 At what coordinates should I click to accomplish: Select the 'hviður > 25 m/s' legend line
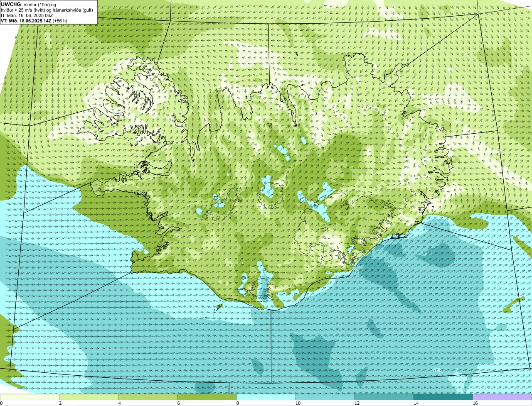[47, 10]
